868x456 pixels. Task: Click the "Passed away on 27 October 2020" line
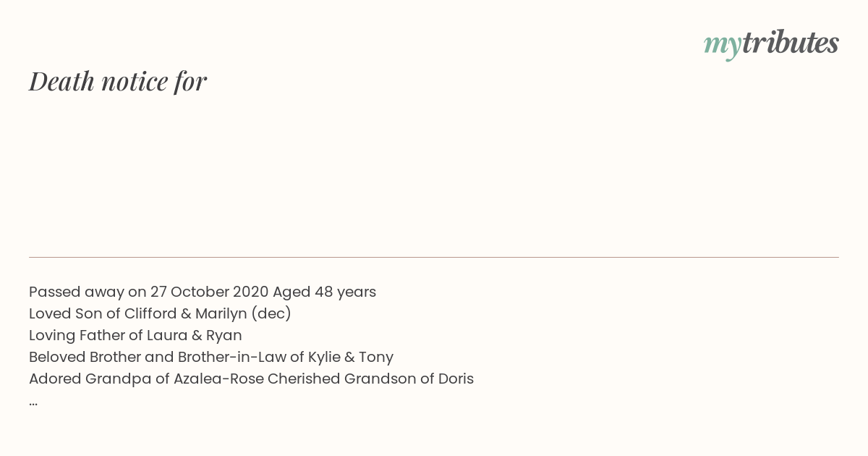coord(149,292)
